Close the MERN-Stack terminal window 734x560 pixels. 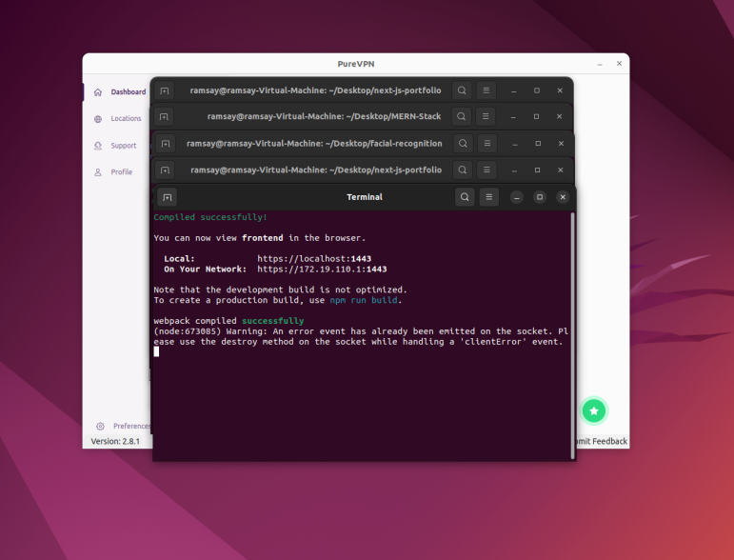[x=560, y=117]
